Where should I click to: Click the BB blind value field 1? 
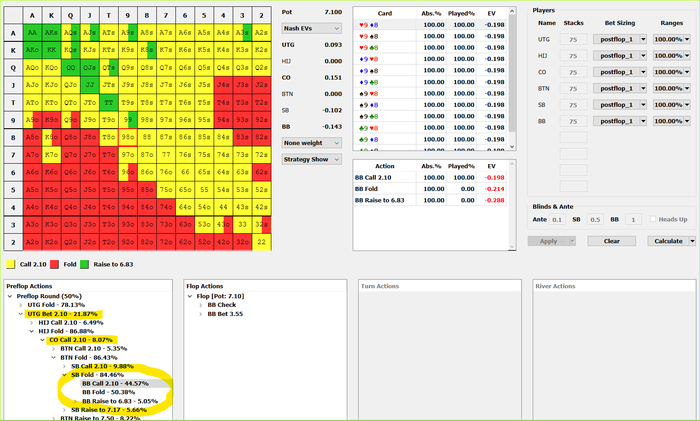(633, 219)
